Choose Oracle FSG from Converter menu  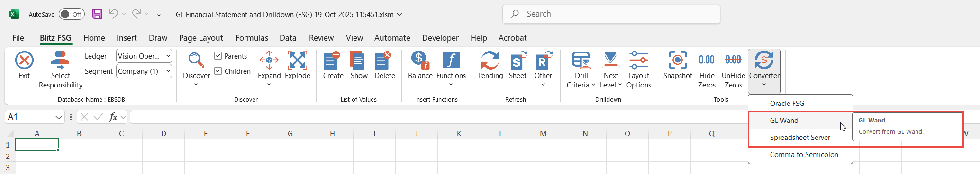[x=800, y=103]
